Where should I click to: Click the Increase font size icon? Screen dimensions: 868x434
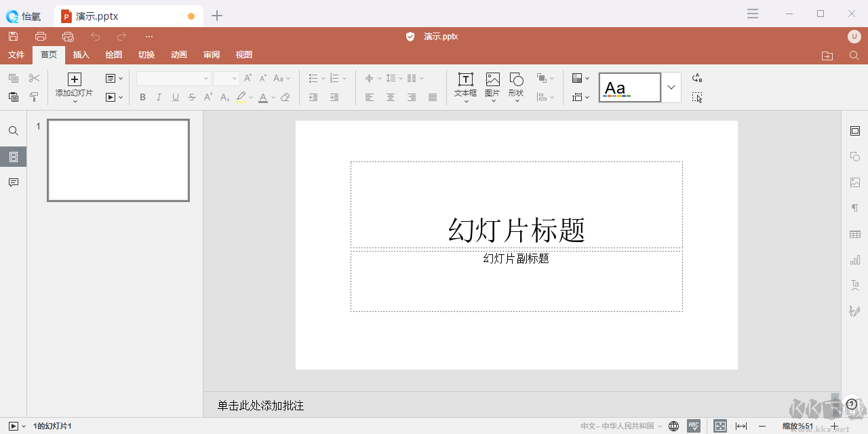248,79
